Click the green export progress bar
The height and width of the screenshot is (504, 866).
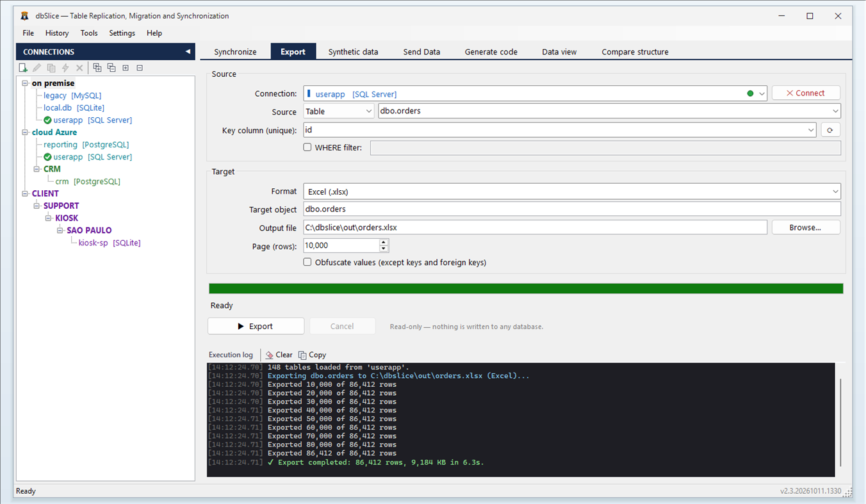526,289
